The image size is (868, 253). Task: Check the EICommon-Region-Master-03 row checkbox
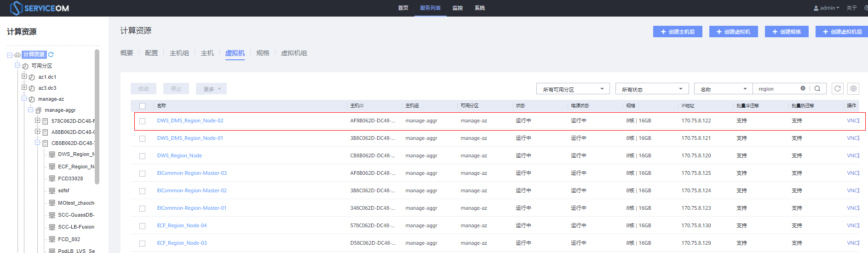point(143,173)
